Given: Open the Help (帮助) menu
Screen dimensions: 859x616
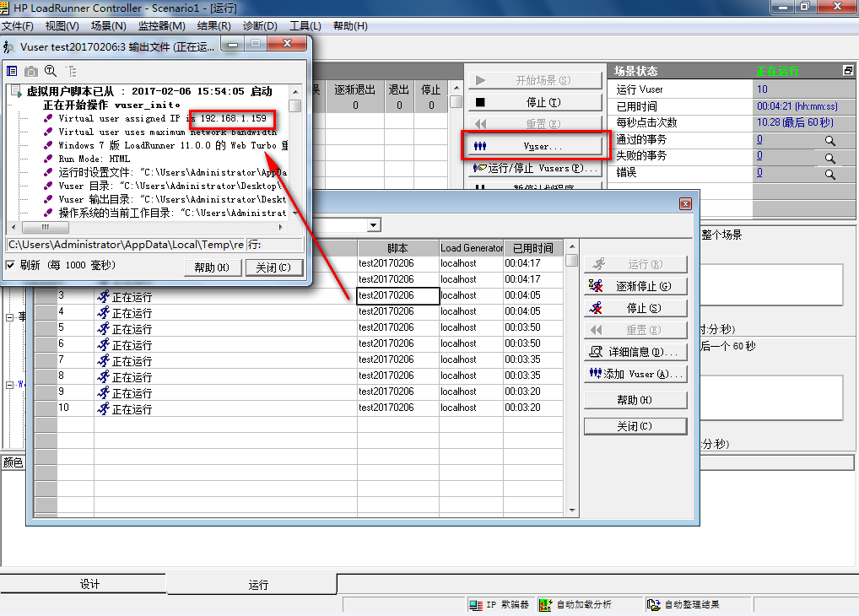Looking at the screenshot, I should click(350, 26).
